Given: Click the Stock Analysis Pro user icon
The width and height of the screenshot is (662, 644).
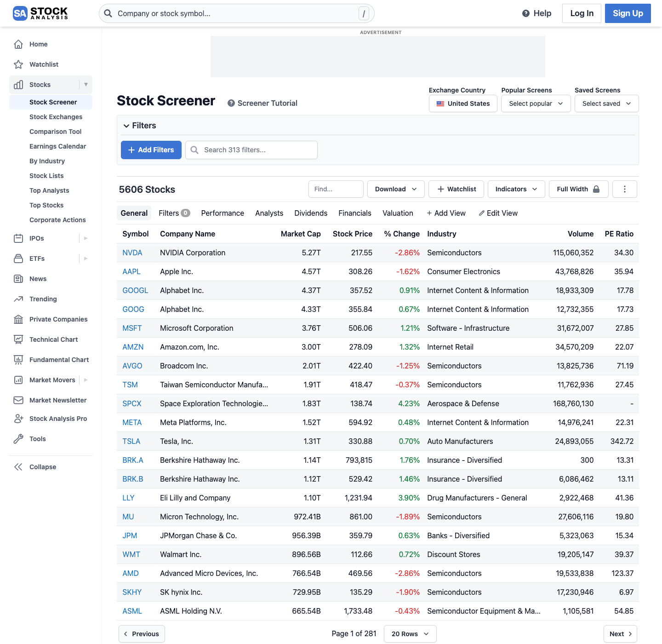Looking at the screenshot, I should point(18,419).
